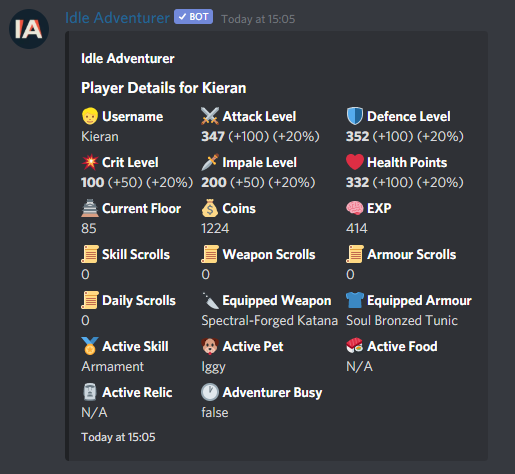Click the medal Active Skill icon
515x474 pixels.
click(90, 346)
